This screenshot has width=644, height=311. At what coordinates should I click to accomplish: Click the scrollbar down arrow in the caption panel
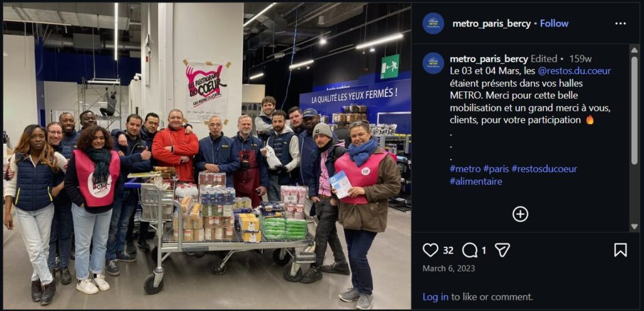pyautogui.click(x=634, y=227)
